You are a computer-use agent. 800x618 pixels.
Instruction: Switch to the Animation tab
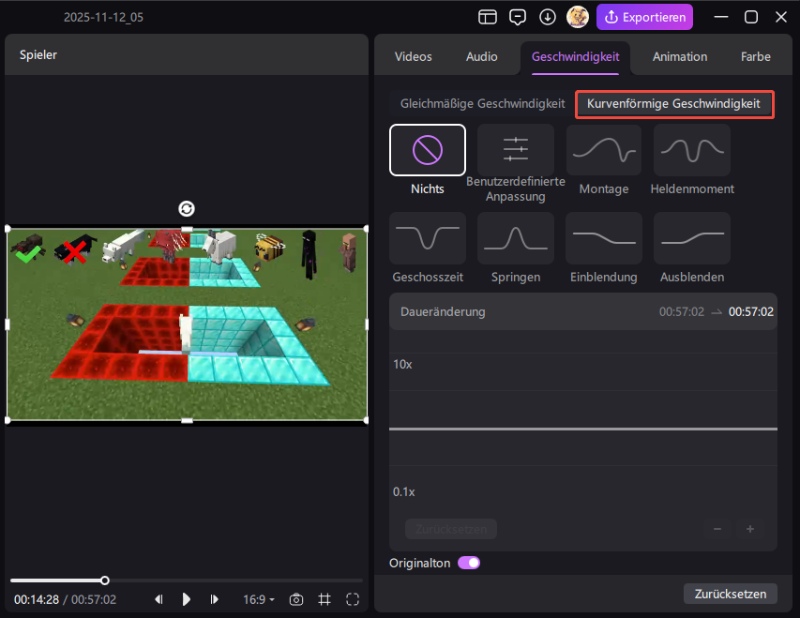(x=679, y=57)
